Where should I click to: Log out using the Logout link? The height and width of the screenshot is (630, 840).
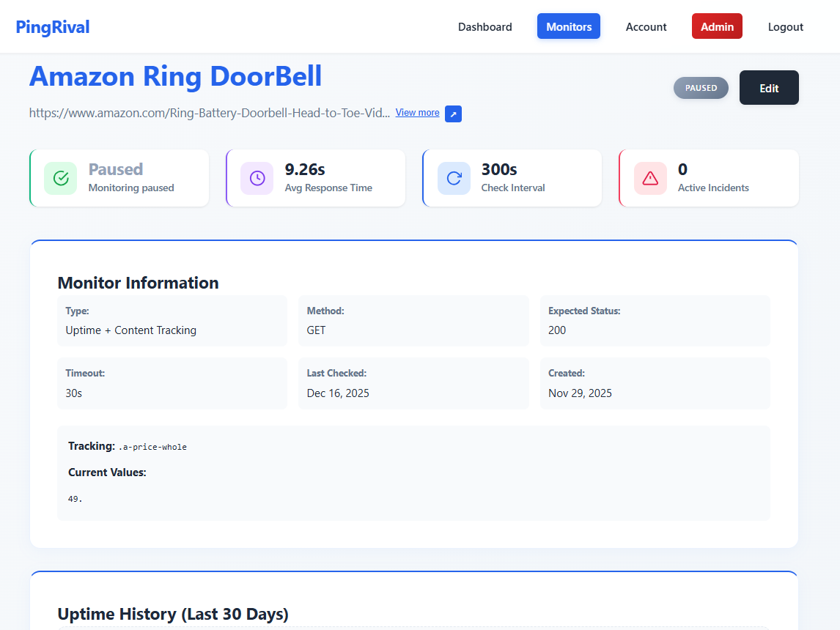pos(785,27)
